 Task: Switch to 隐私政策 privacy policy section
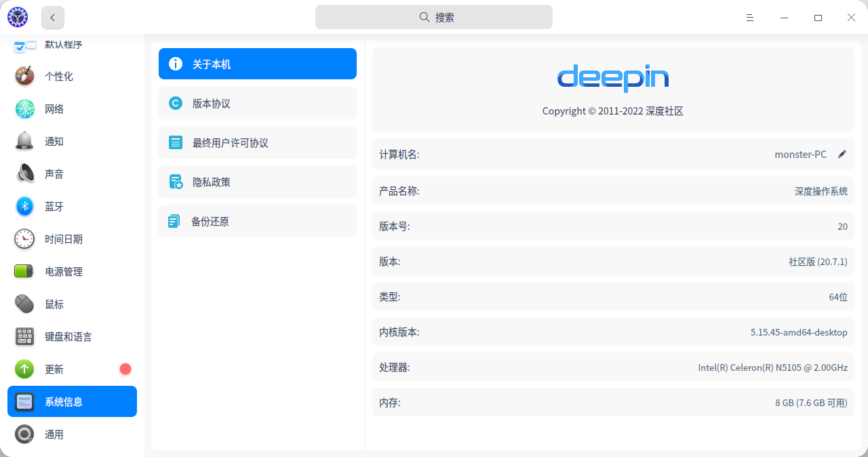(257, 182)
